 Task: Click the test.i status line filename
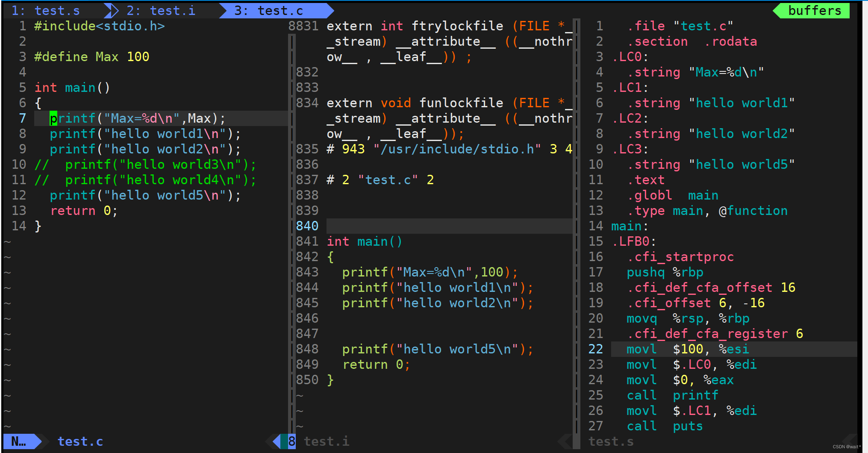tap(327, 441)
